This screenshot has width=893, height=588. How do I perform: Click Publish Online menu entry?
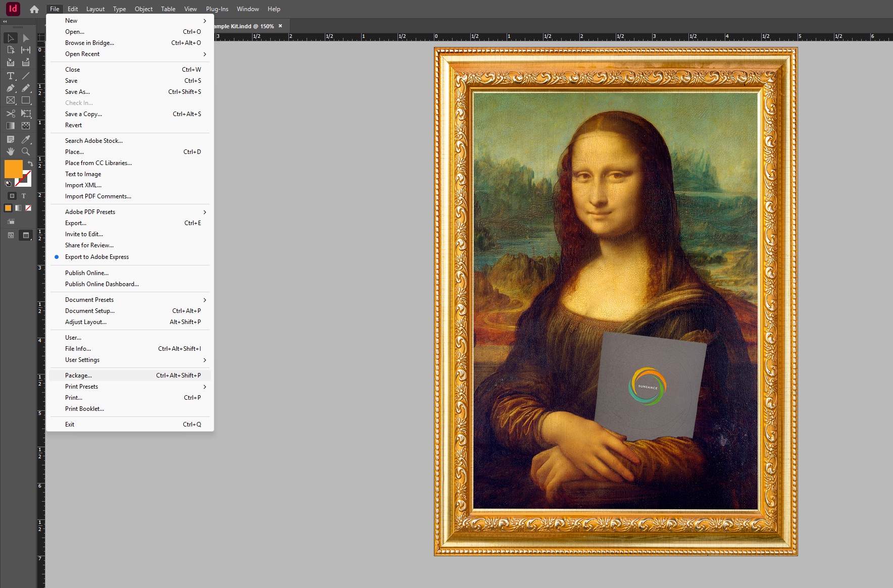[x=130, y=273]
